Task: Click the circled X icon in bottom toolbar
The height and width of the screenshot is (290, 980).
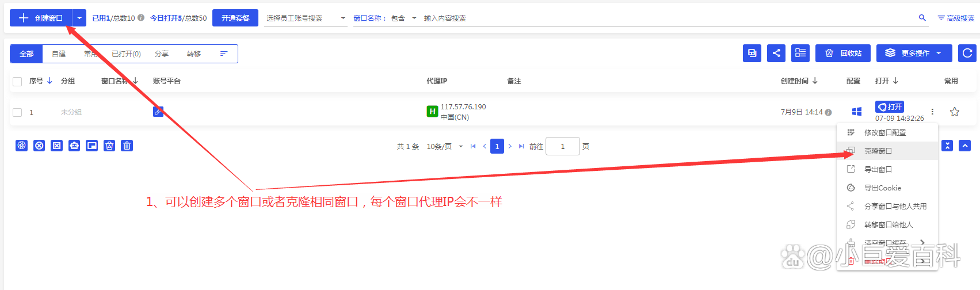Action: [x=39, y=146]
